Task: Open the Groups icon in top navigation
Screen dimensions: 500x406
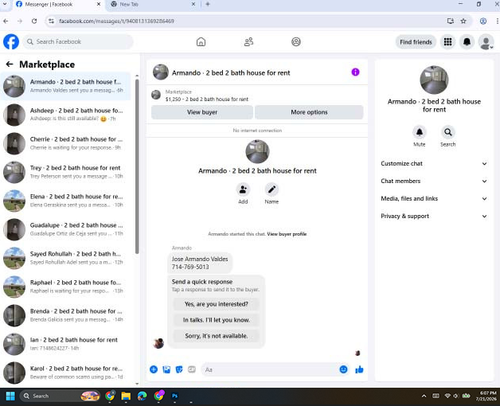Action: coord(296,42)
